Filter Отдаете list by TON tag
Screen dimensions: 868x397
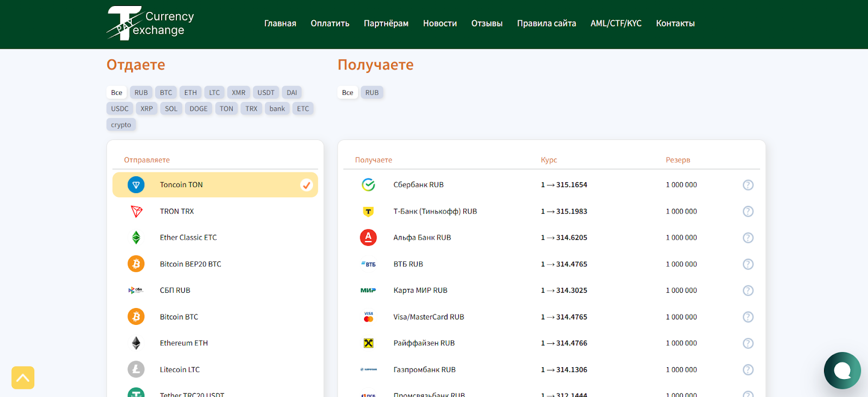226,108
